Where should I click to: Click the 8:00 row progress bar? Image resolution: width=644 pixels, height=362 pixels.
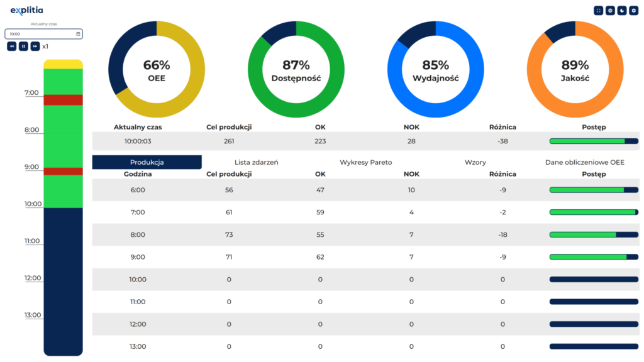(593, 234)
